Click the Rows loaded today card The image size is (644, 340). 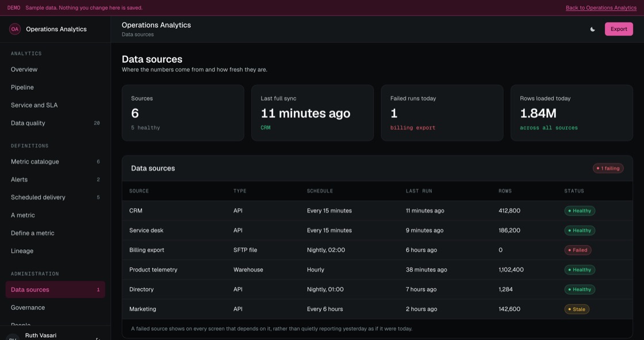[572, 113]
